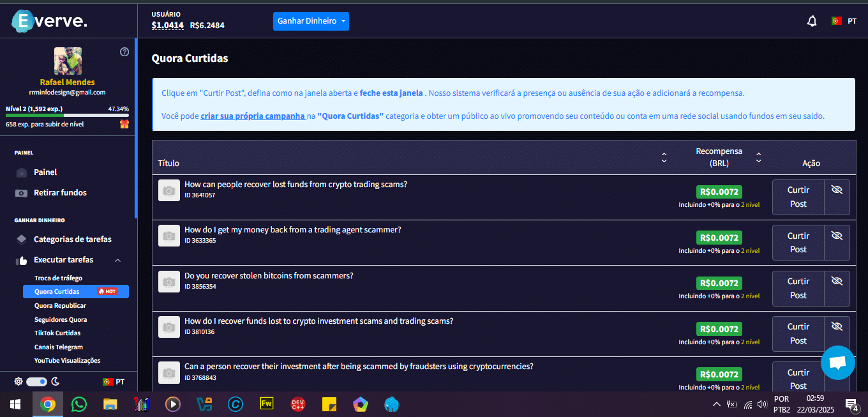Image resolution: width=868 pixels, height=417 pixels.
Task: Open Canais Telegram tasks
Action: [x=59, y=347]
